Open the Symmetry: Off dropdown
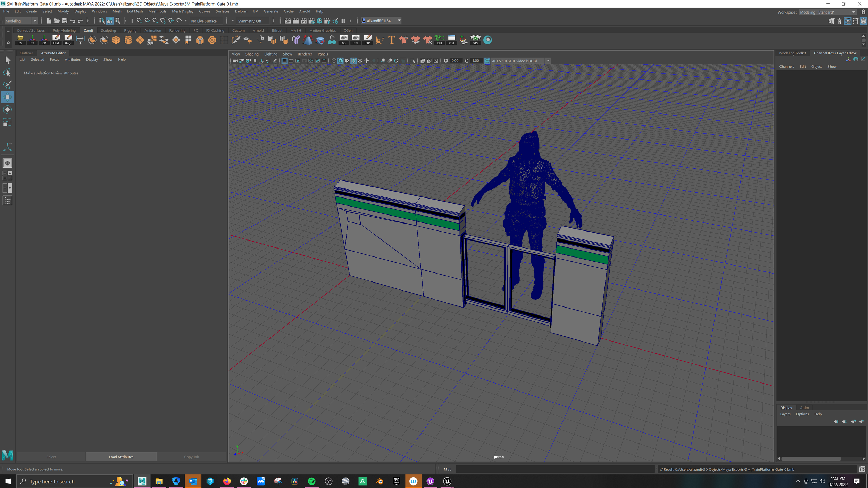 point(253,21)
